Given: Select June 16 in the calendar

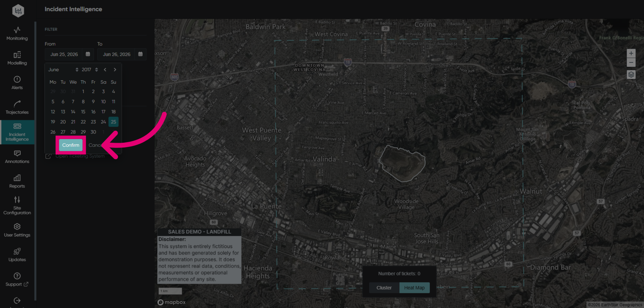Looking at the screenshot, I should pyautogui.click(x=93, y=112).
